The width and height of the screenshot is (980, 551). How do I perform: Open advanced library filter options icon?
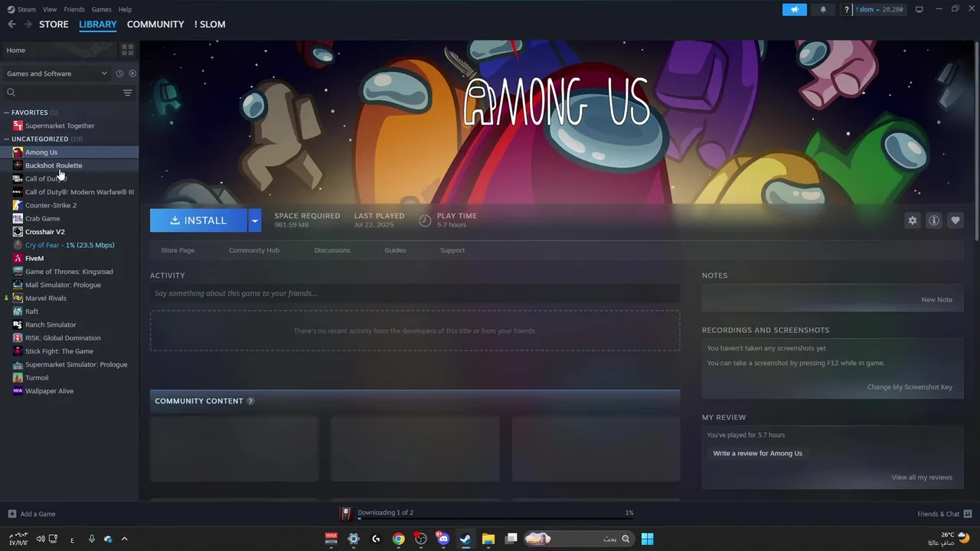[127, 93]
